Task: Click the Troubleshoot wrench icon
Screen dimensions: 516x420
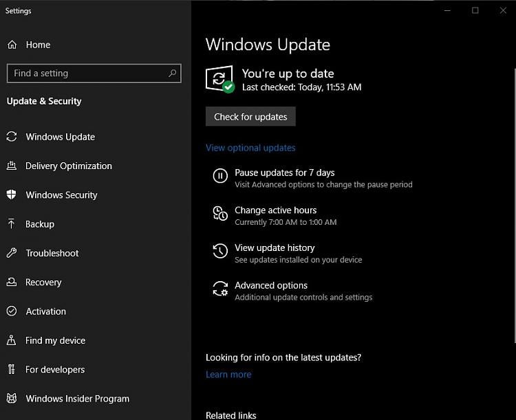Action: (x=12, y=252)
